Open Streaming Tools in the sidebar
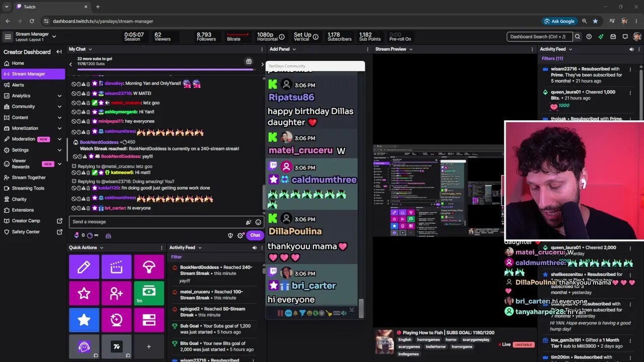644x362 pixels. click(33, 188)
